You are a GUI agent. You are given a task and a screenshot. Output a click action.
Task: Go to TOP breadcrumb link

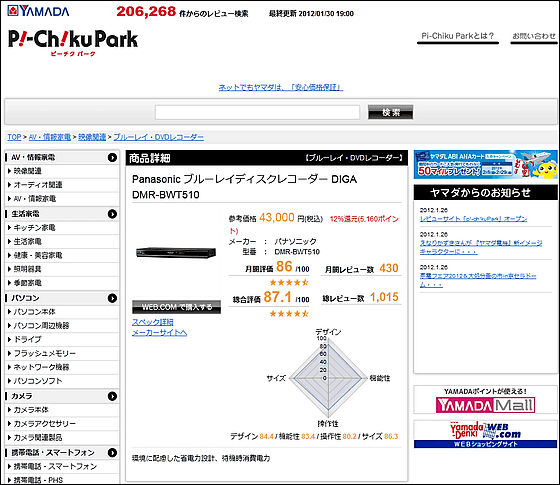point(14,137)
